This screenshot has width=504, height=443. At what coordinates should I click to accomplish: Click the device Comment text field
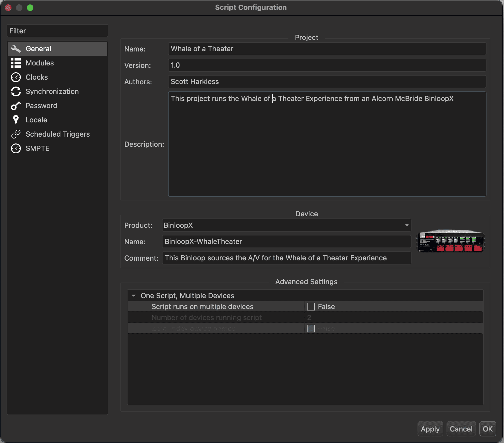[x=286, y=258]
